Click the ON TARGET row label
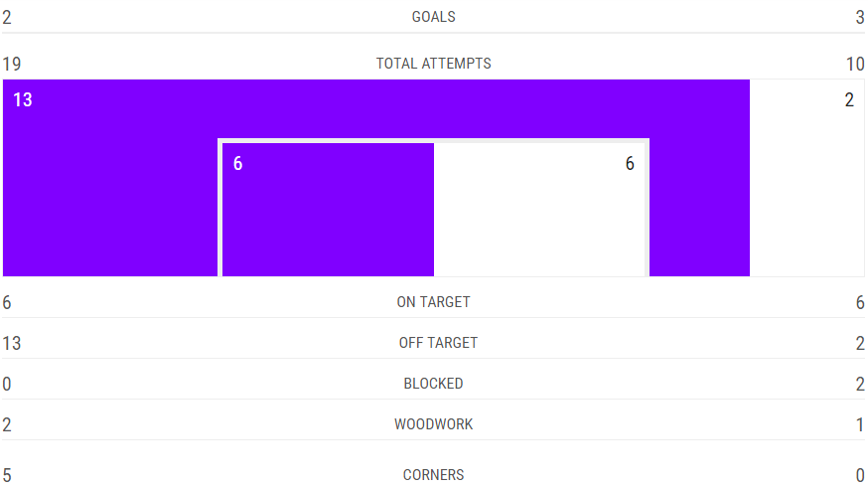The width and height of the screenshot is (868, 488). click(x=433, y=302)
